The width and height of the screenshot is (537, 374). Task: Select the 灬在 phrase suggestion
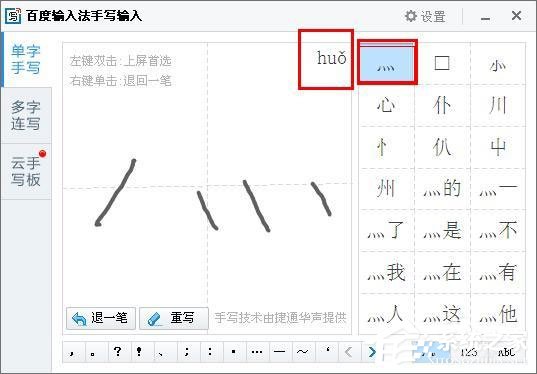click(x=442, y=272)
